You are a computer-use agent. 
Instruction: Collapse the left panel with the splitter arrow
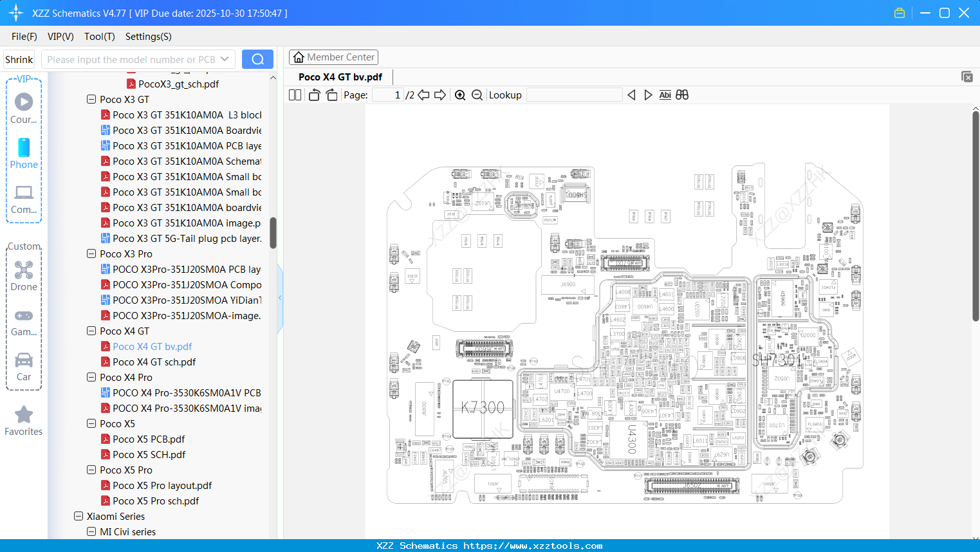(280, 297)
